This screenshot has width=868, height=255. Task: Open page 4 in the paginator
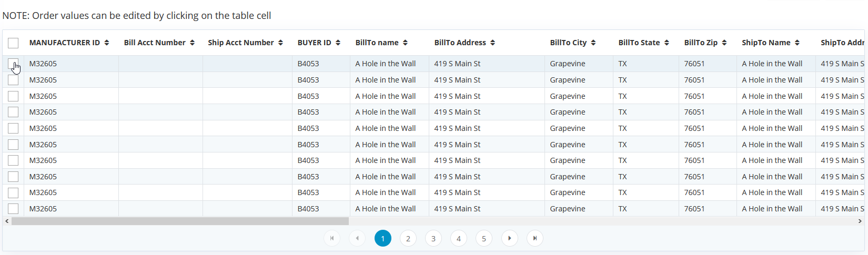tap(459, 238)
